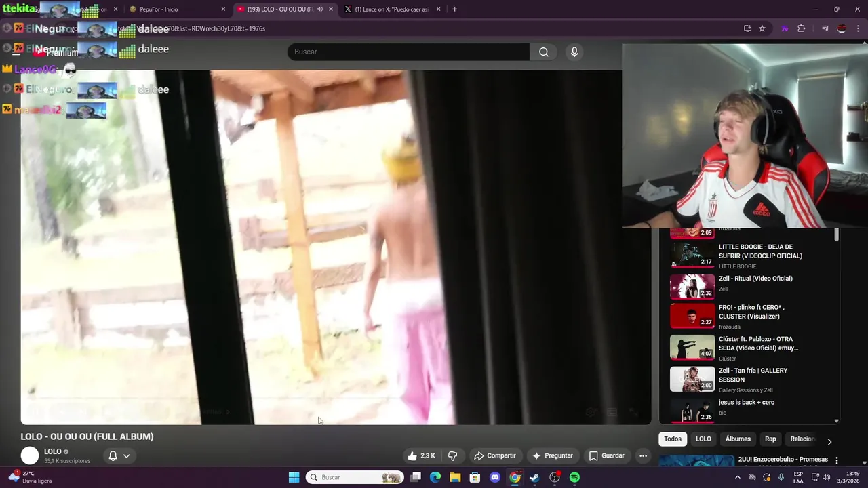868x488 pixels.
Task: Click the Compartir share button
Action: click(x=495, y=455)
